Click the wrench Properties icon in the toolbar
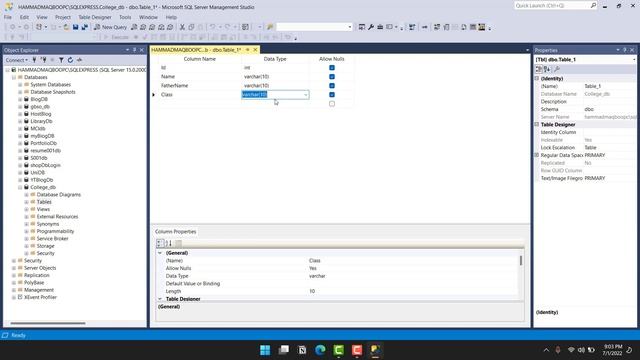The image size is (640, 360). coord(371,27)
